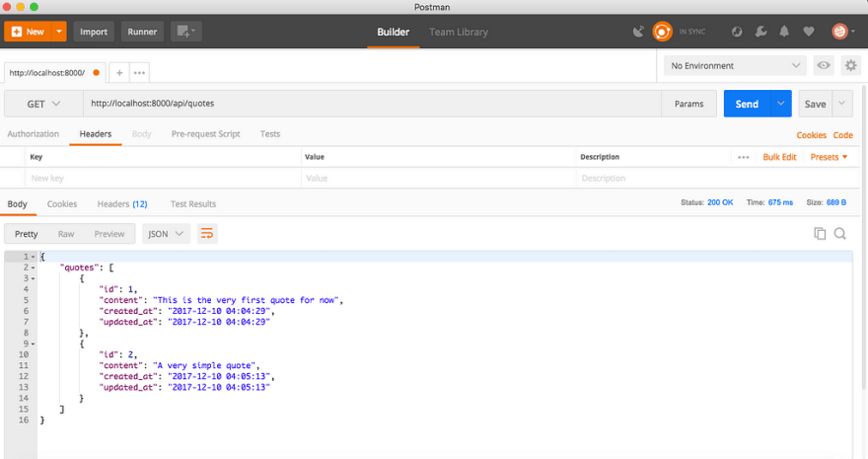Select the Raw view mode

(66, 234)
